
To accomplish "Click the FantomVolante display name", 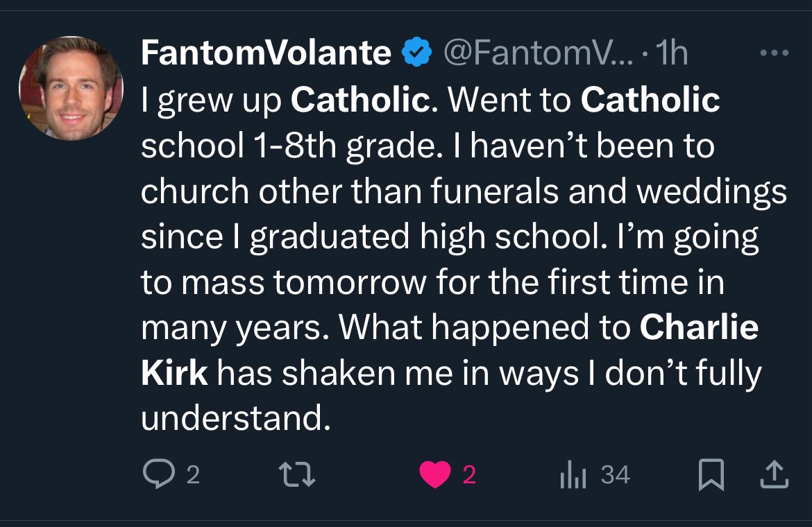I will click(x=266, y=53).
